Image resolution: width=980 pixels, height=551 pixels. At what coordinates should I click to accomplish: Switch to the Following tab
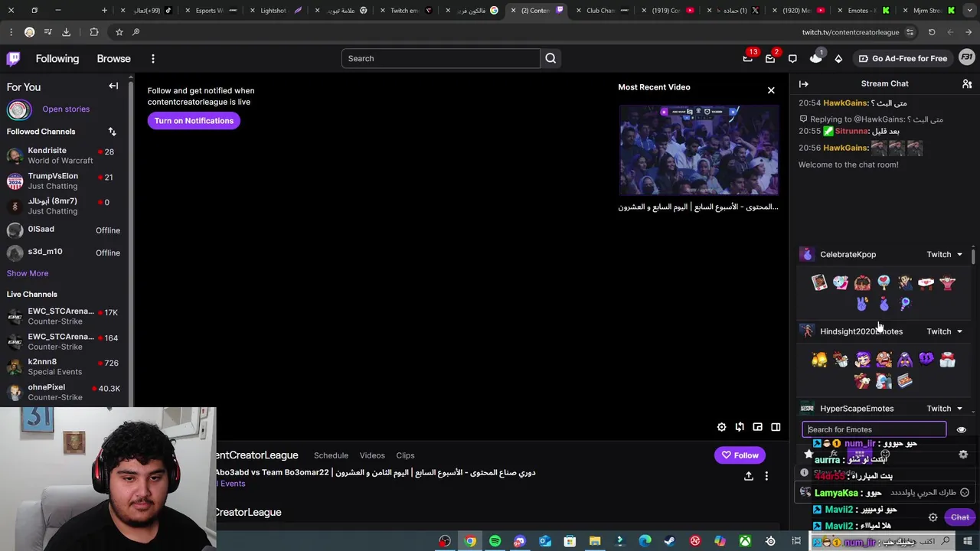[x=57, y=58]
